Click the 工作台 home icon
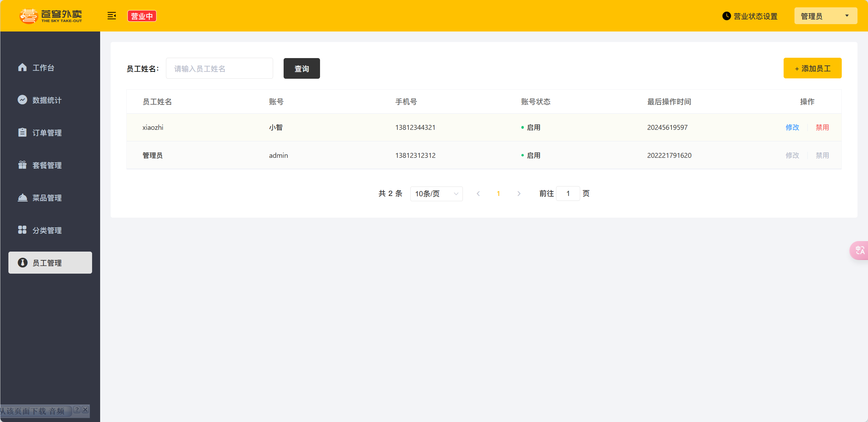This screenshot has width=868, height=422. pyautogui.click(x=22, y=67)
